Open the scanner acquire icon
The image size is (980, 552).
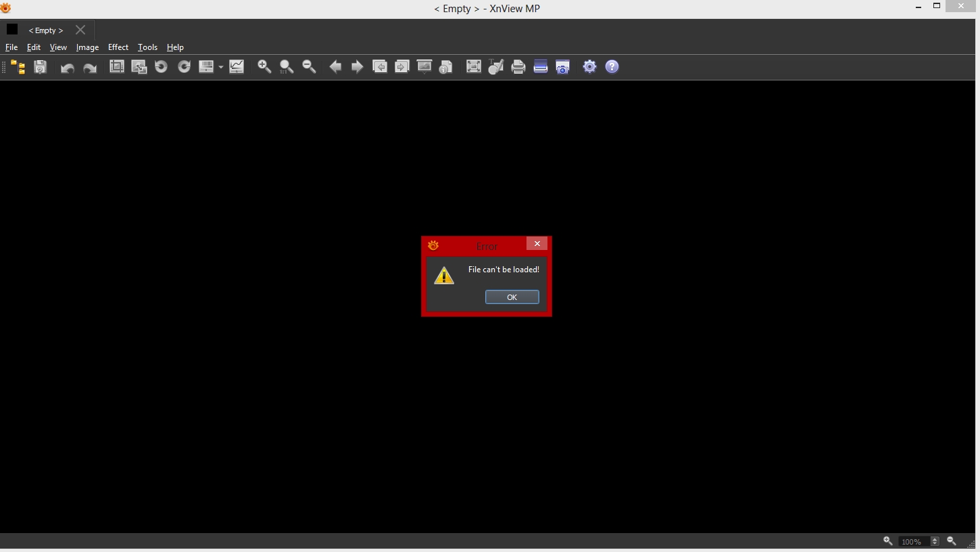541,66
